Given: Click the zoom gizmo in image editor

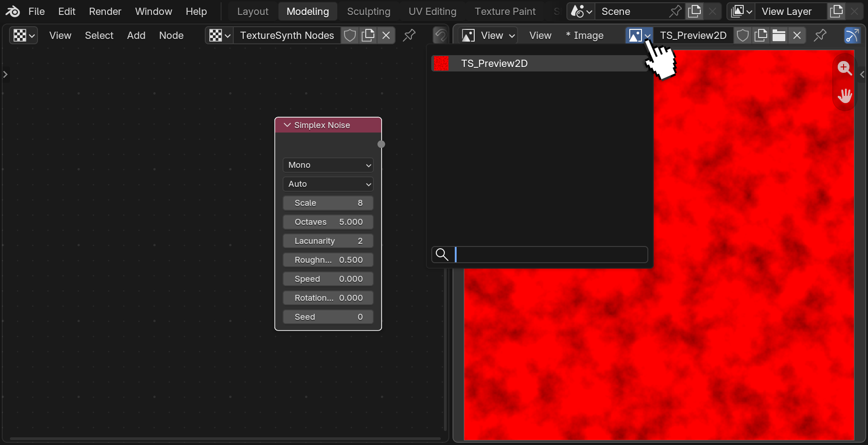Looking at the screenshot, I should (x=844, y=68).
